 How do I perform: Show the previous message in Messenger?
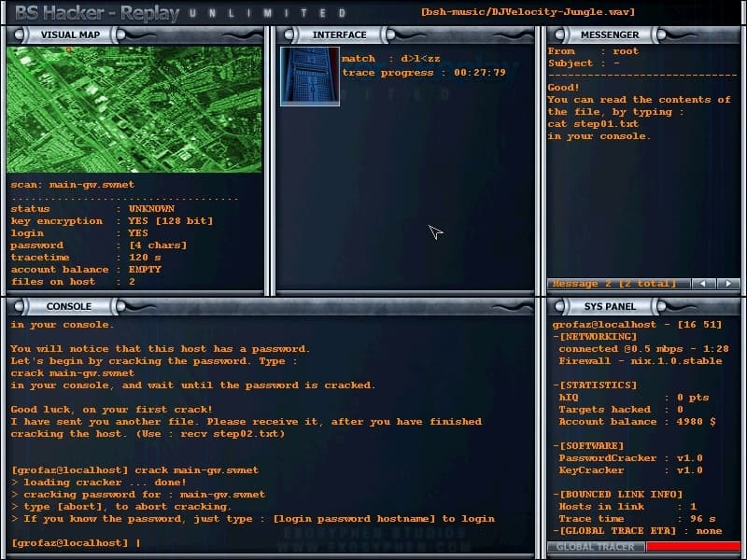click(703, 284)
